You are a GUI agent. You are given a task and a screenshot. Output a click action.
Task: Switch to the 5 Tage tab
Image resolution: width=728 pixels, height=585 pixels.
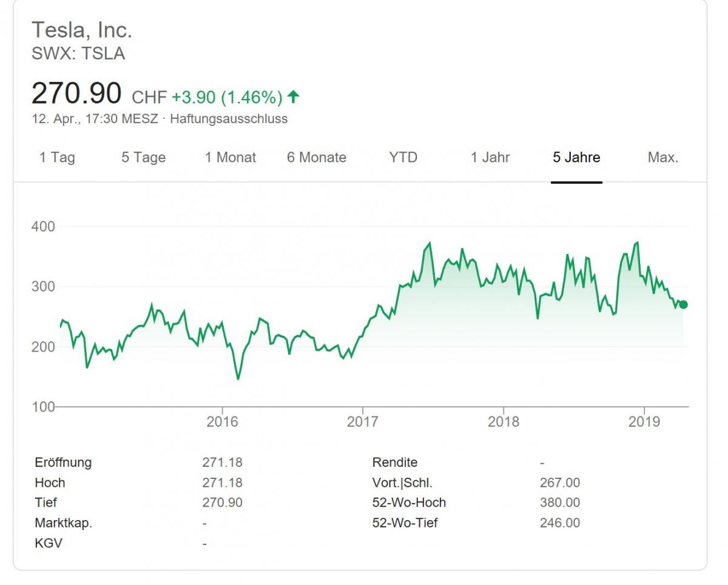[x=143, y=158]
